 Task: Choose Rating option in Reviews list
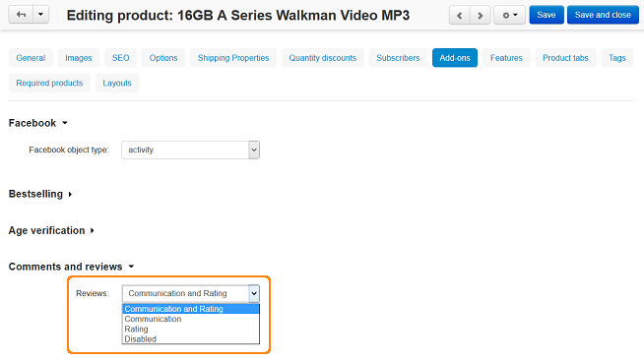point(191,329)
